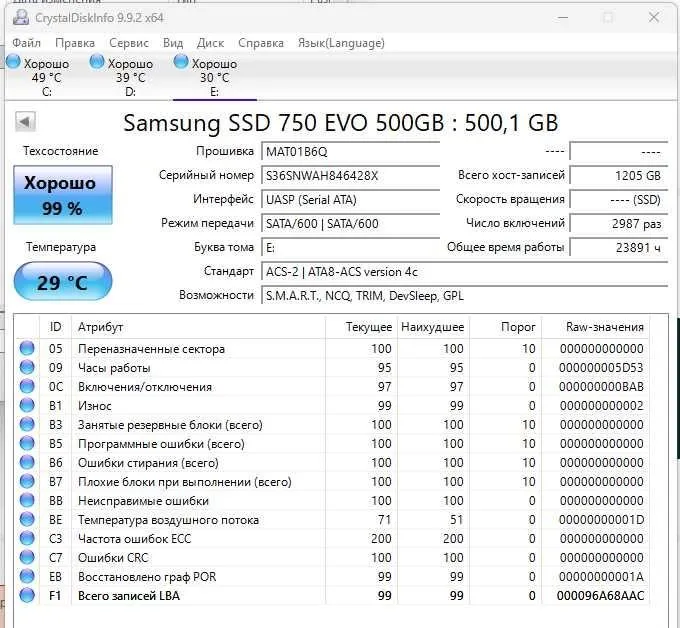Click the firmware field MAT01B6Q

(x=350, y=152)
